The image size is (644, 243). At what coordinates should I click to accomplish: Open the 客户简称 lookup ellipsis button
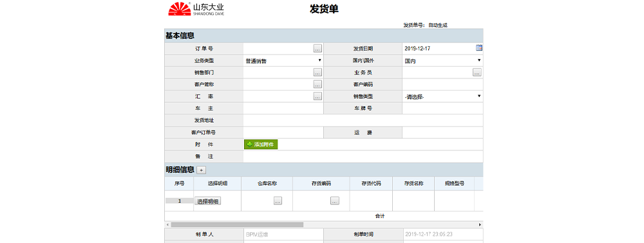[317, 84]
